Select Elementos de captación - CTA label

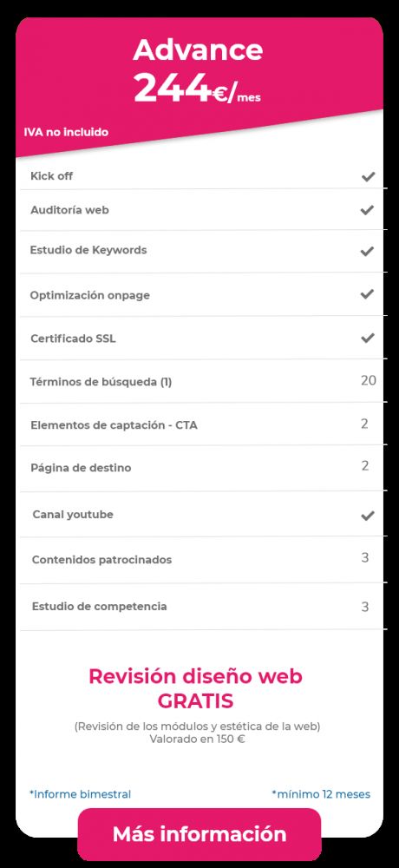114,425
